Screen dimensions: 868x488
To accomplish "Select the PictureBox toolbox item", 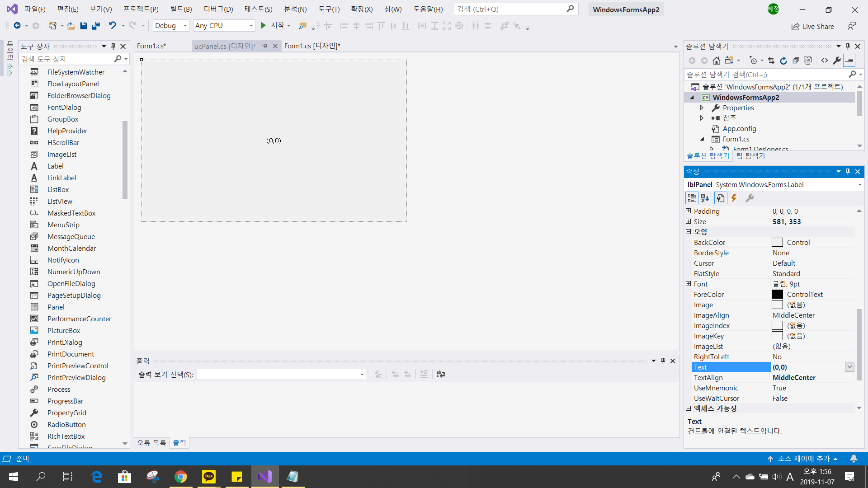I will tap(64, 330).
